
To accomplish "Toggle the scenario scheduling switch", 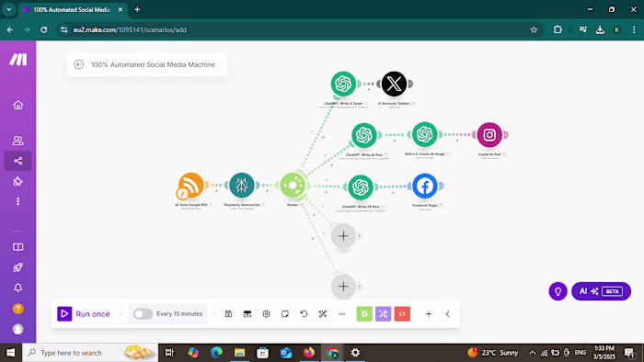I will point(143,314).
